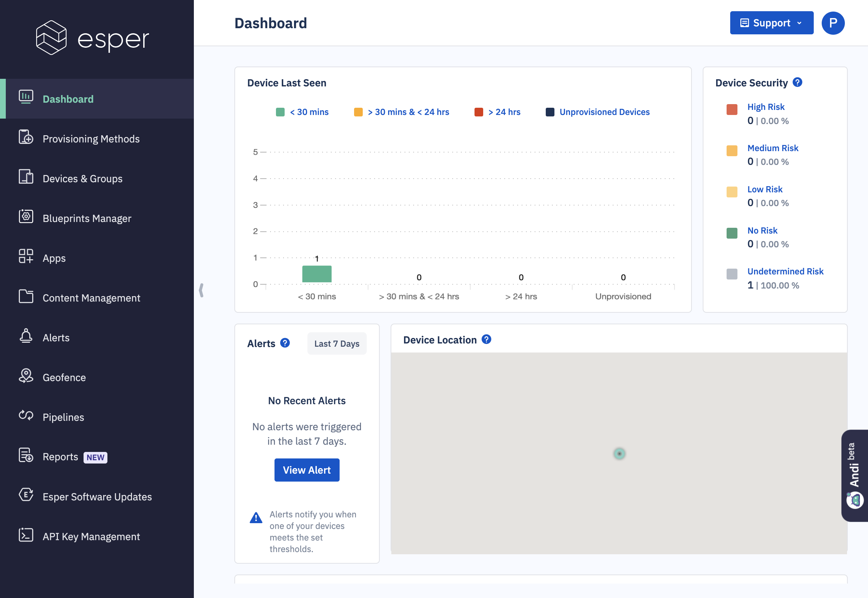Click the Blueprints Manager gear icon

(26, 217)
